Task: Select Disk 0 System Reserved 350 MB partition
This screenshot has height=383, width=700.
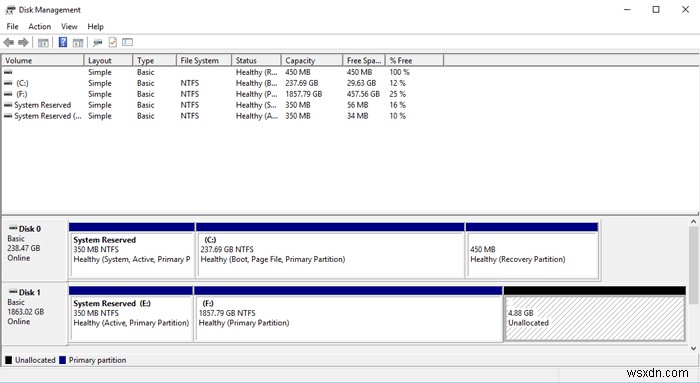Action: tap(132, 250)
